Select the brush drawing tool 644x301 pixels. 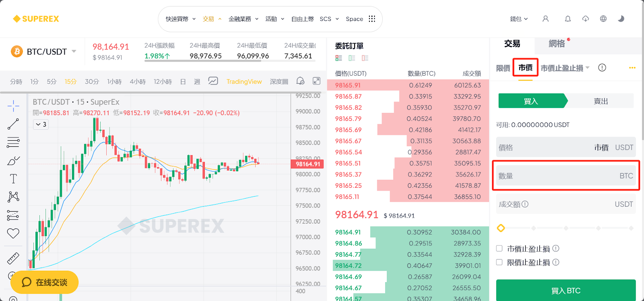click(13, 161)
